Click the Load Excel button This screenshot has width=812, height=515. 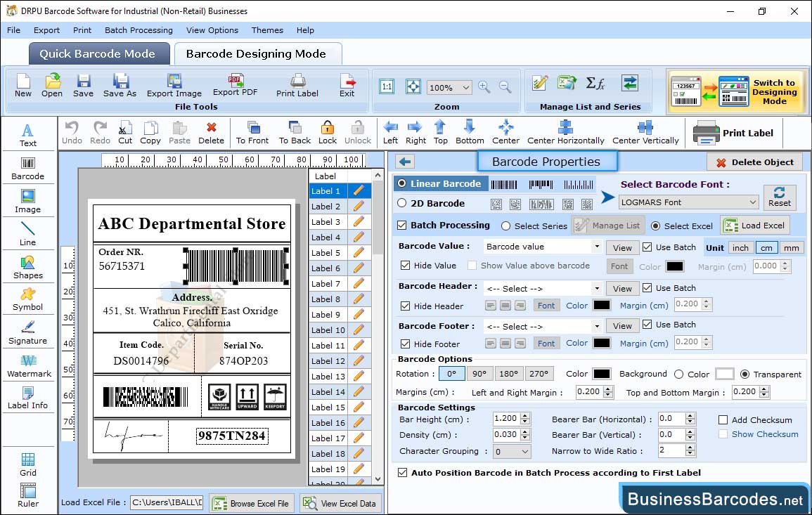(x=756, y=226)
